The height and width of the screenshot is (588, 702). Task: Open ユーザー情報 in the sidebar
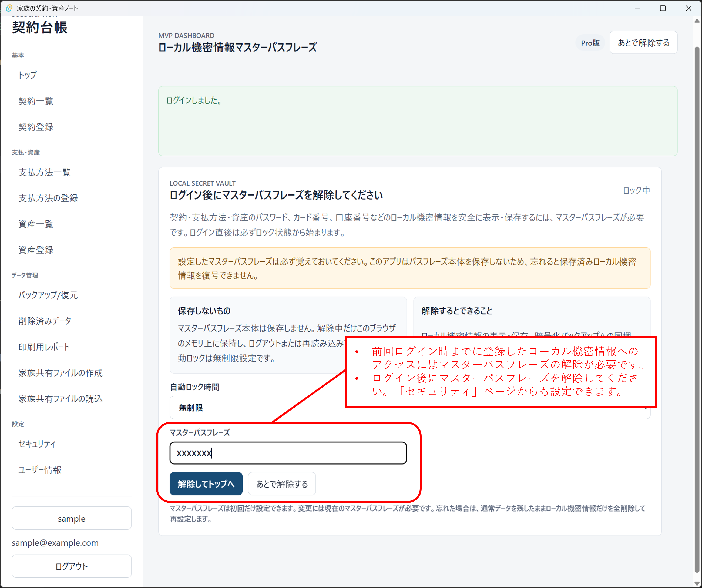[40, 470]
